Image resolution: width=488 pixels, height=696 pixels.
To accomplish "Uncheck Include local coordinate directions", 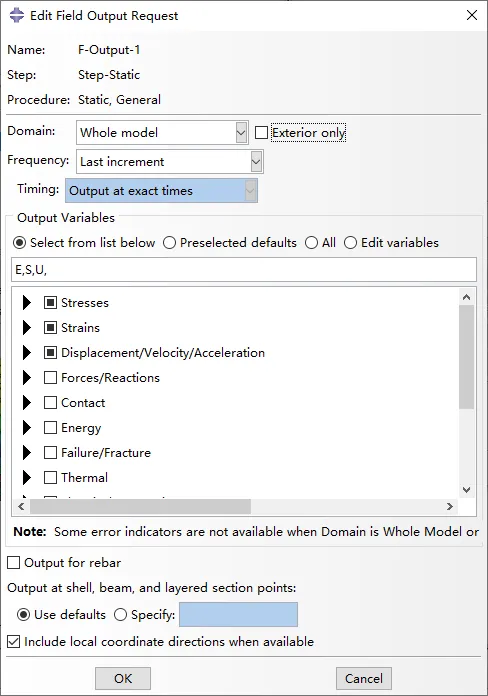I will (13, 642).
